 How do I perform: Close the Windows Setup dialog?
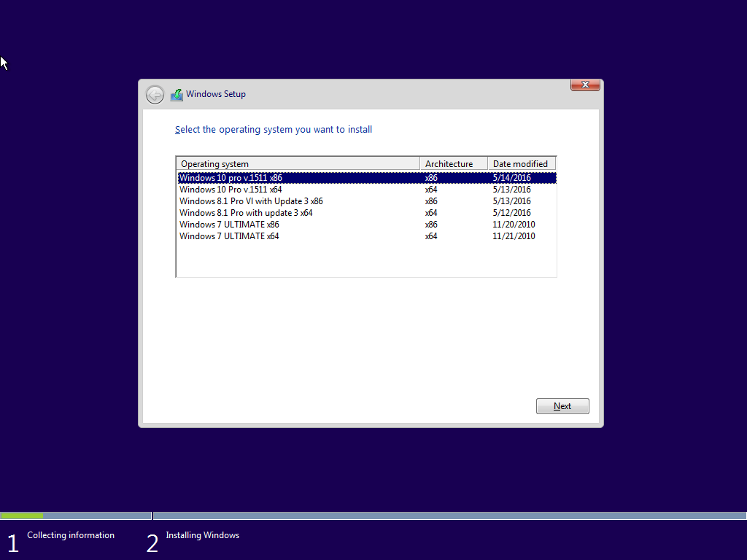[x=585, y=85]
